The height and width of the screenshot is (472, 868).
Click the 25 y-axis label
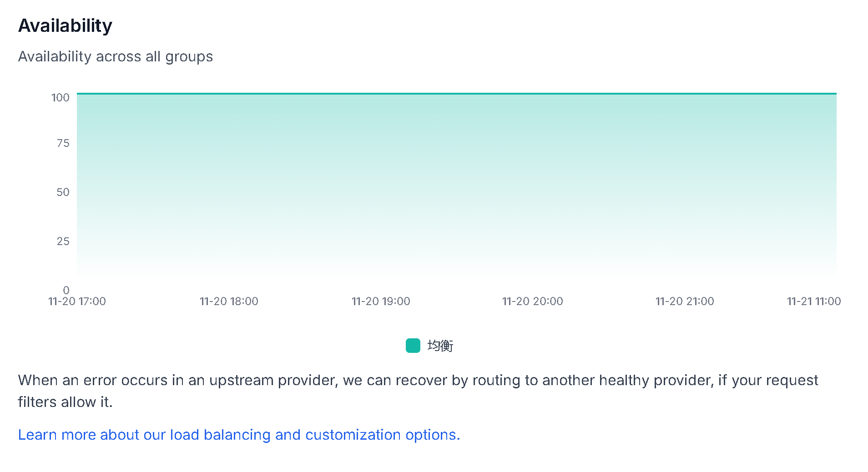tap(63, 241)
